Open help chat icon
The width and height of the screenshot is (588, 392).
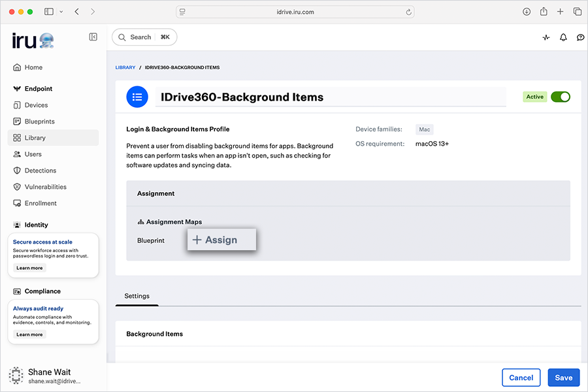pyautogui.click(x=580, y=37)
